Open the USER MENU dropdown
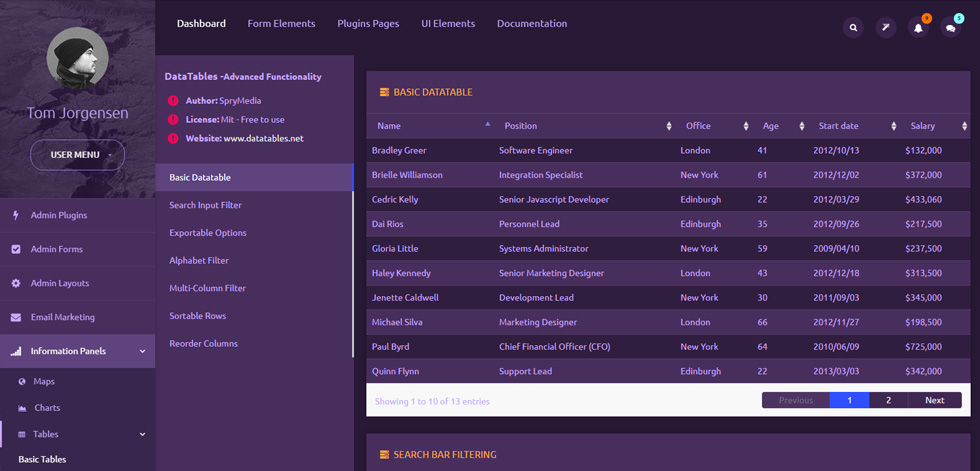The height and width of the screenshot is (471, 980). pyautogui.click(x=78, y=155)
